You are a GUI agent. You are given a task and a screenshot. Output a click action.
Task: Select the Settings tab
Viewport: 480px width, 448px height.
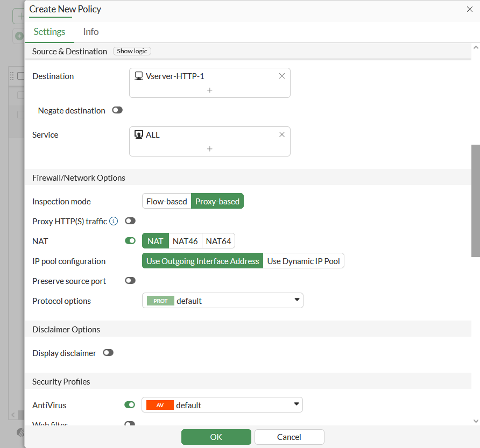tap(50, 32)
